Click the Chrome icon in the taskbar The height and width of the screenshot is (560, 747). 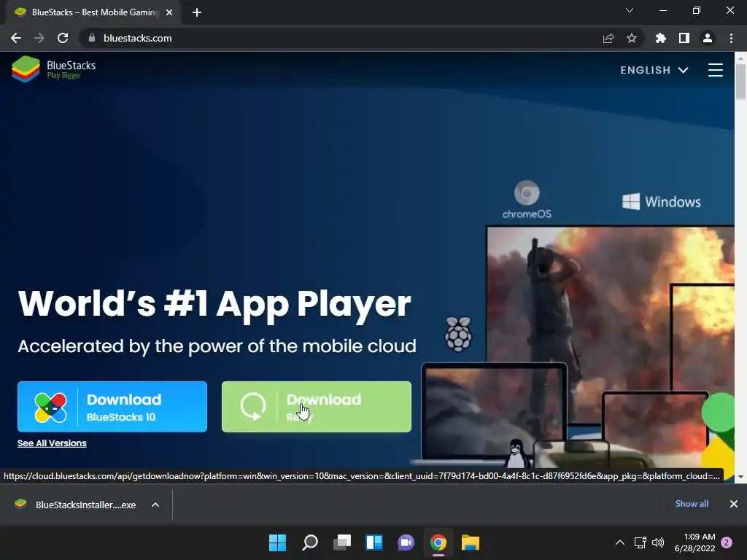438,542
